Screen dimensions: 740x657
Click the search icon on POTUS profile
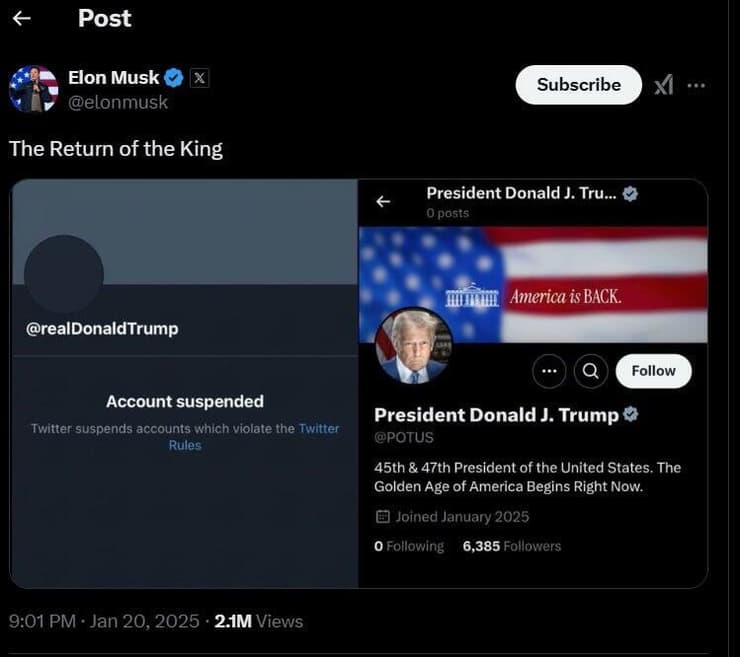pos(590,371)
